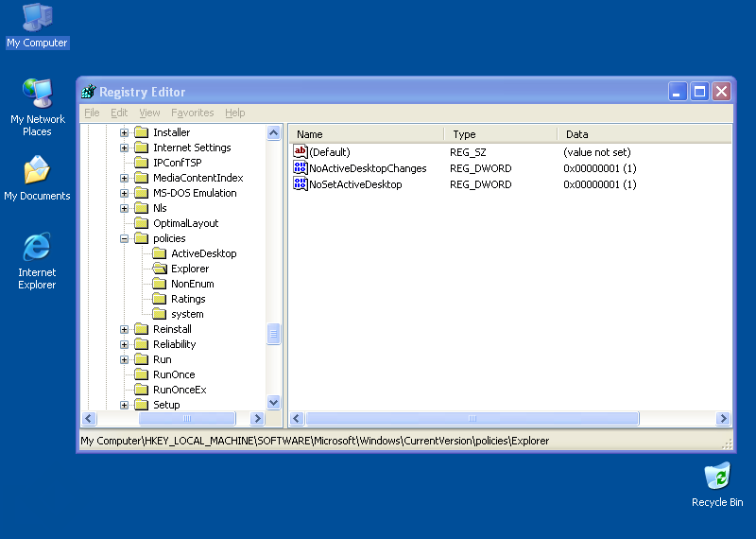756x539 pixels.
Task: Click the (Default) string value icon
Action: (x=300, y=152)
